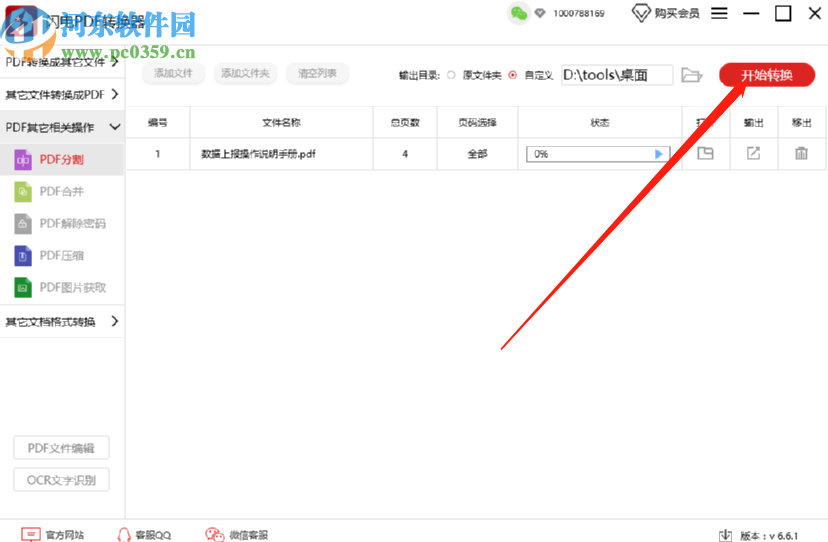828x542 pixels.
Task: Remove row 1 with trash icon
Action: pos(801,154)
